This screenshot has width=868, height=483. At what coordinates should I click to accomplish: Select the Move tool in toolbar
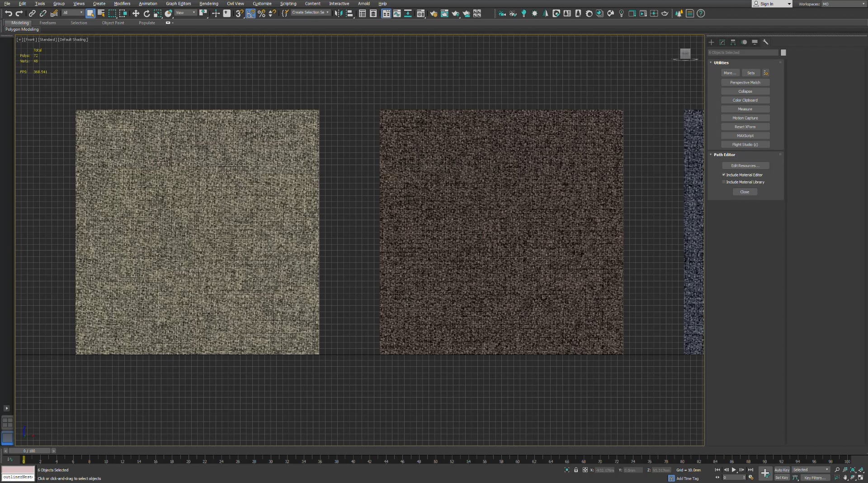pos(136,14)
